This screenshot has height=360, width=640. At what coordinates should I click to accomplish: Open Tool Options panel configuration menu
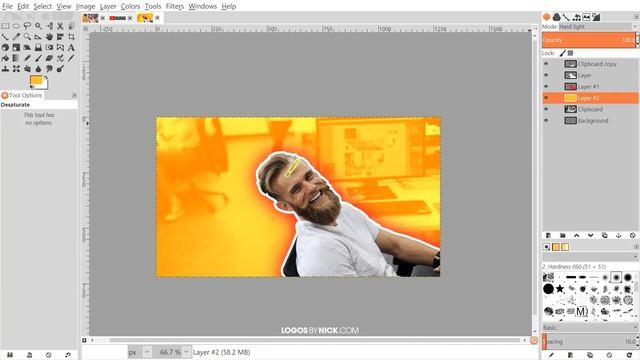coord(74,95)
